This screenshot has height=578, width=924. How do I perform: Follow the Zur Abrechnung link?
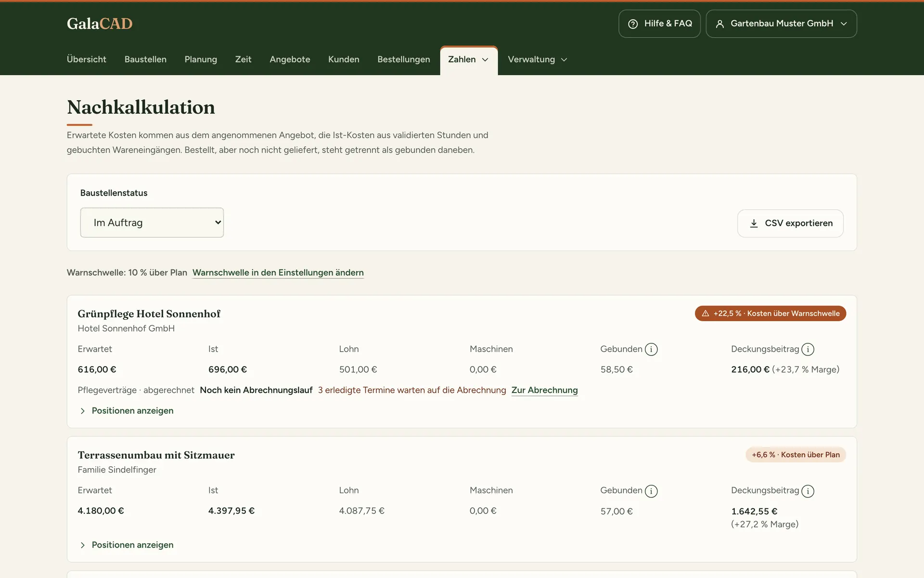tap(544, 390)
